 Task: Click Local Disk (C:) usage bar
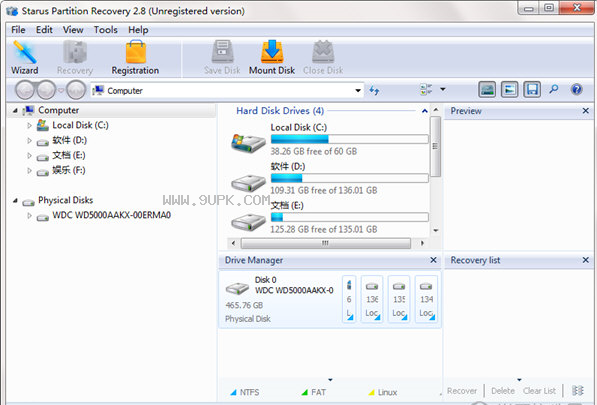pyautogui.click(x=350, y=139)
